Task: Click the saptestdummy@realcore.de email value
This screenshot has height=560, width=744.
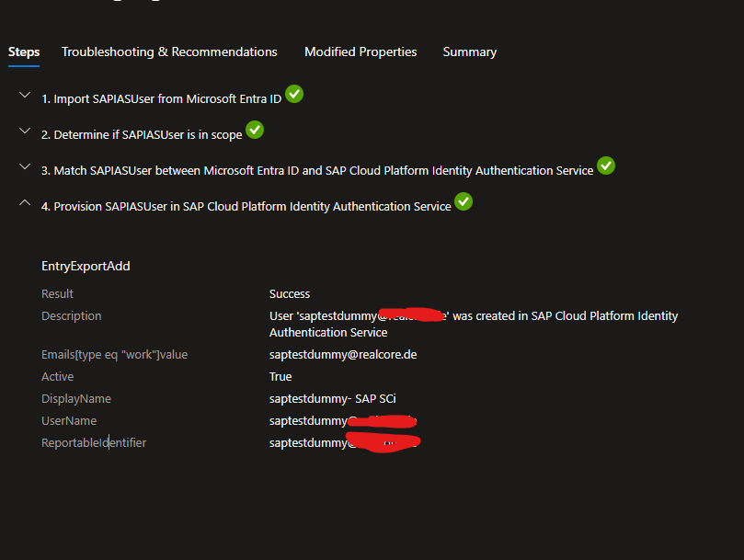Action: [343, 355]
